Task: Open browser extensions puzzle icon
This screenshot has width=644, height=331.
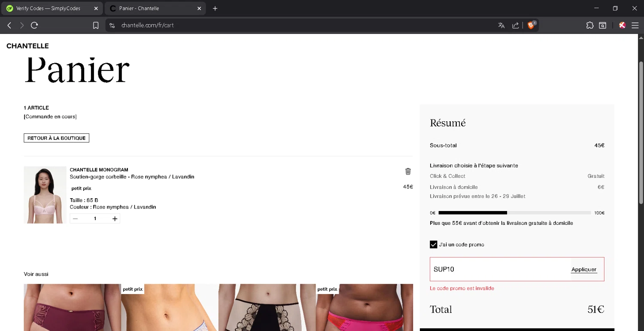Action: point(590,25)
